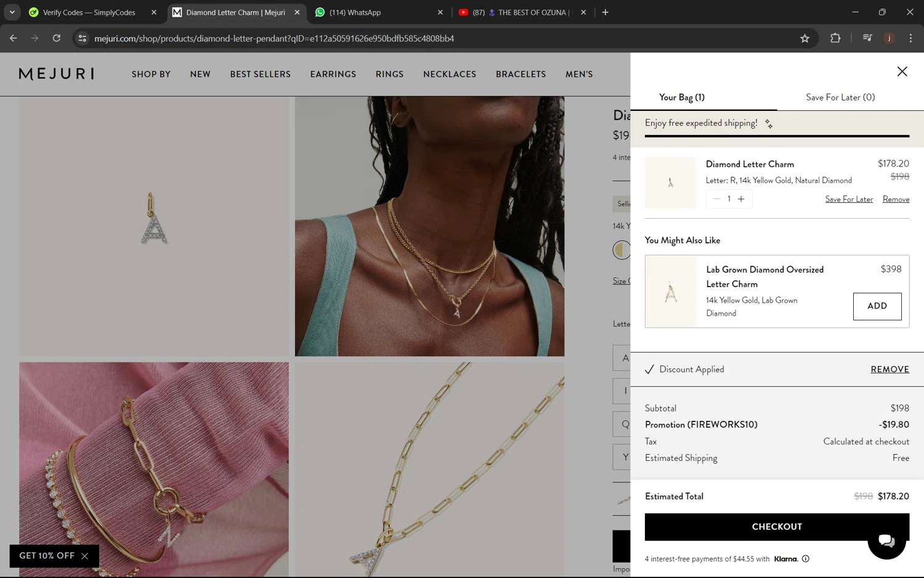Open the tab search dropdown arrow

point(12,12)
